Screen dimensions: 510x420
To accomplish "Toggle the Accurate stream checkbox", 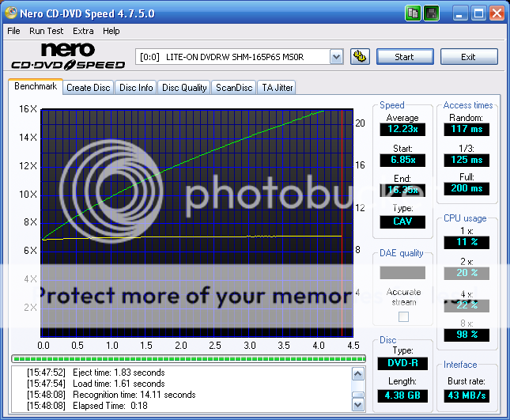I will (403, 316).
